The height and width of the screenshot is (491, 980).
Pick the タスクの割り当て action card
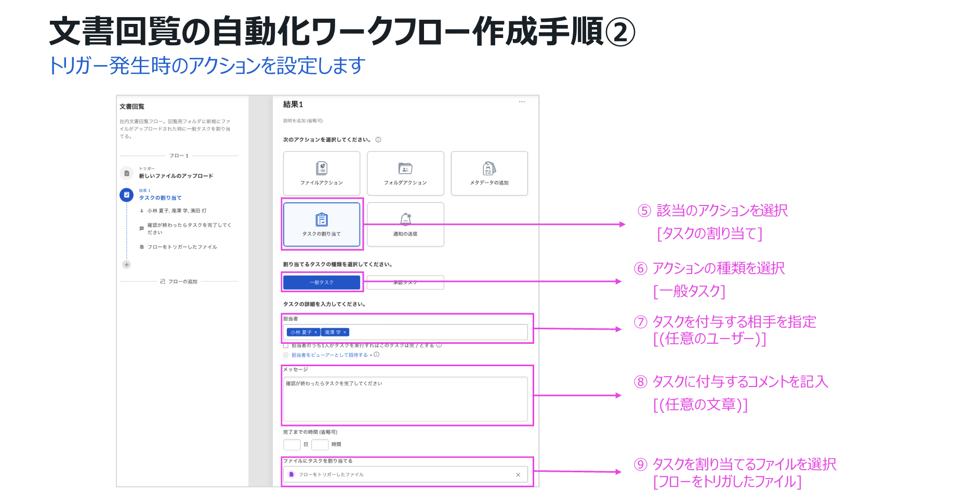[321, 224]
